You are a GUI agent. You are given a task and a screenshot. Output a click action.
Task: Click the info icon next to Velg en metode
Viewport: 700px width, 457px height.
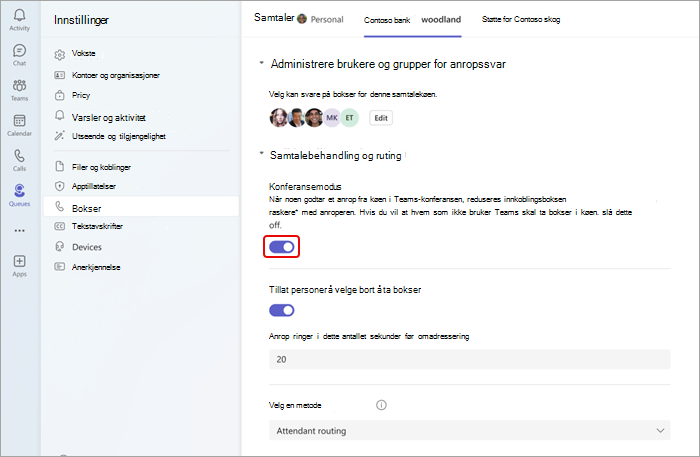pos(381,405)
